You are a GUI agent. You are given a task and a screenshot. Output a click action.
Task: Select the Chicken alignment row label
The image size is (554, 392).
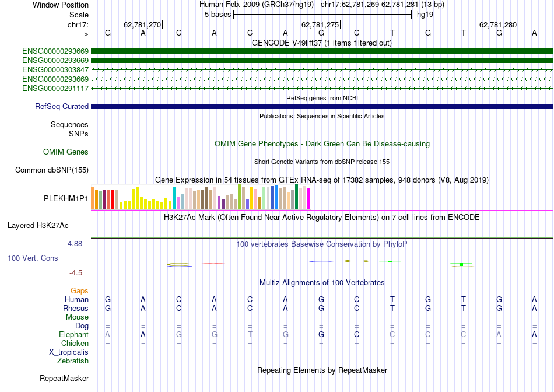[75, 343]
